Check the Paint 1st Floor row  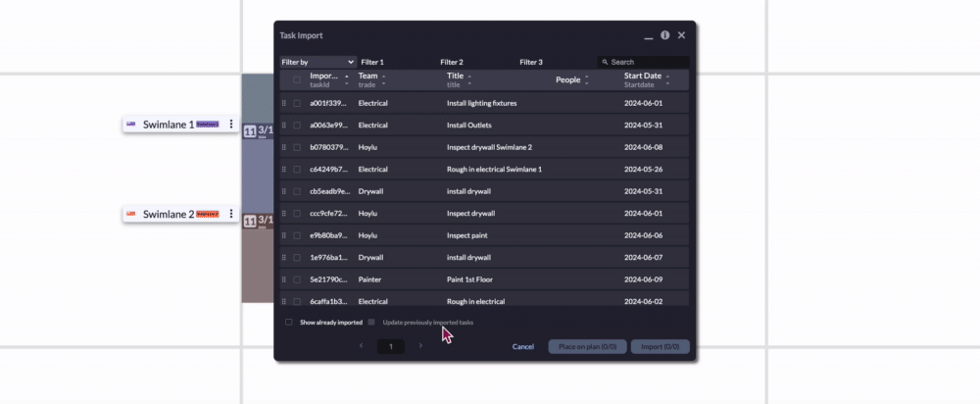click(297, 279)
